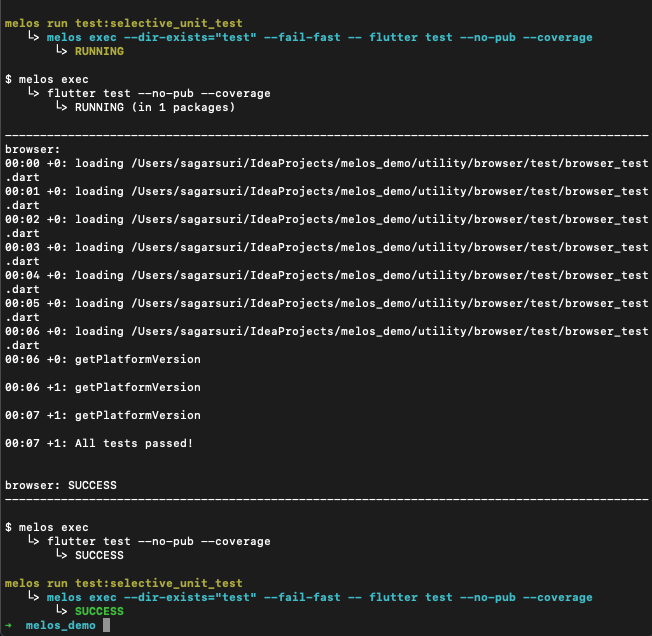The image size is (652, 636).
Task: Click the 00:06 +0: getPlatformVersion line
Action: coord(103,359)
